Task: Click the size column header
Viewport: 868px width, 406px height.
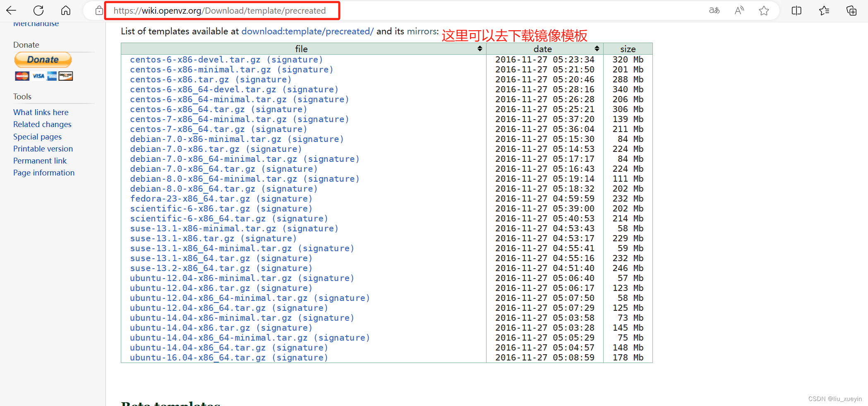Action: click(628, 49)
